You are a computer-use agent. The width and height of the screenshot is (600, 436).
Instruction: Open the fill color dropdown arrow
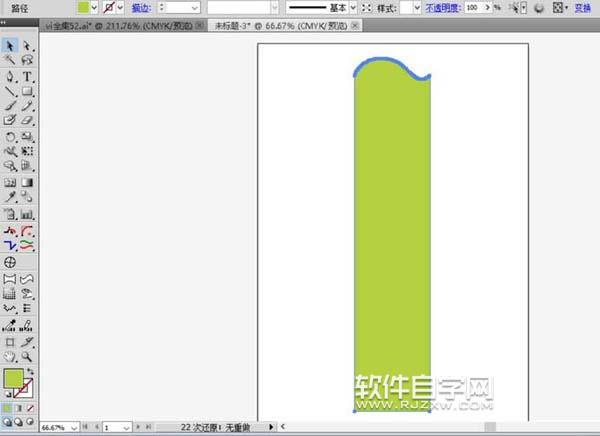[94, 7]
